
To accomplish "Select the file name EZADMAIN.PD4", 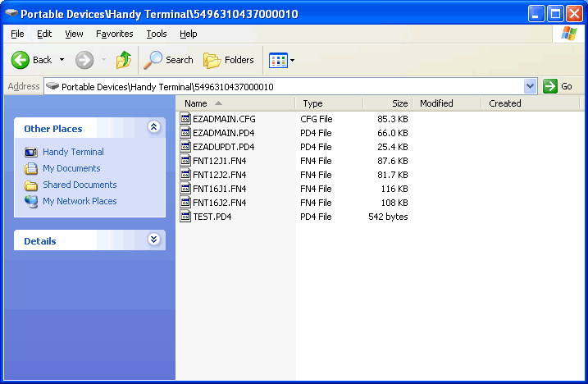I will pos(224,133).
